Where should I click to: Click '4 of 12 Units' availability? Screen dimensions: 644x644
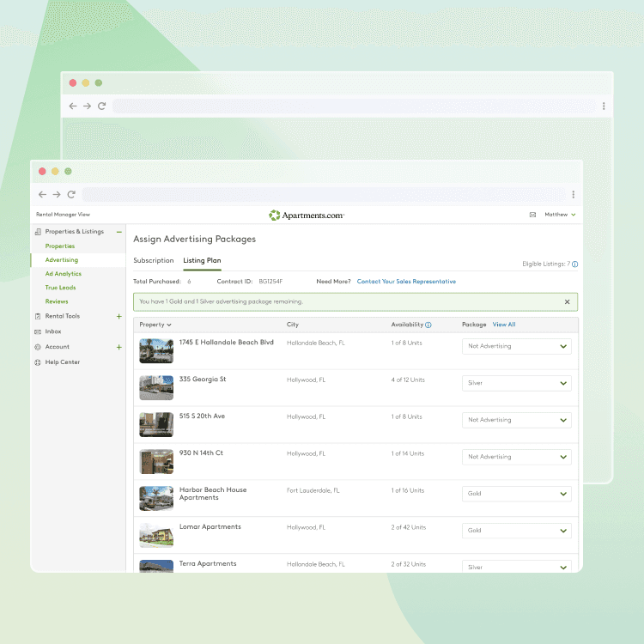[408, 380]
